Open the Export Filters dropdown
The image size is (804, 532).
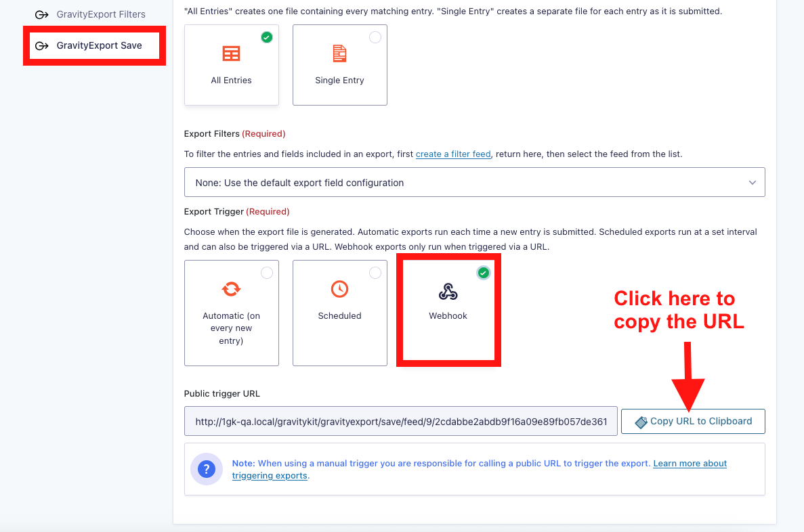click(474, 183)
